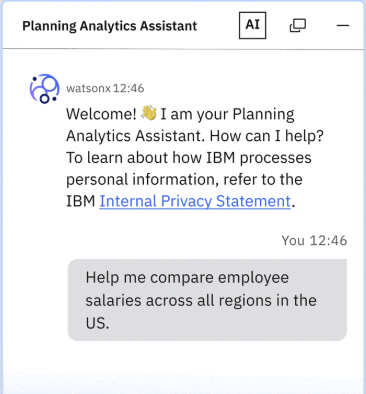Click 'salaries across all regions in the' line

(201, 300)
